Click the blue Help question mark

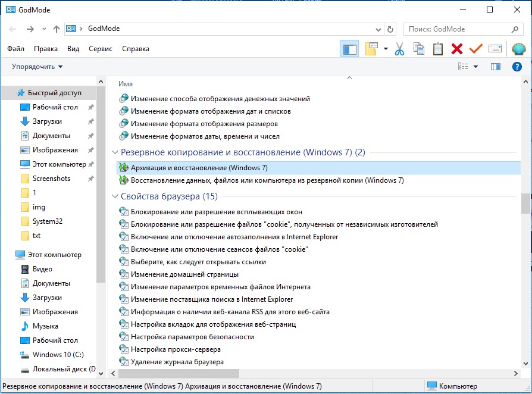(x=517, y=67)
